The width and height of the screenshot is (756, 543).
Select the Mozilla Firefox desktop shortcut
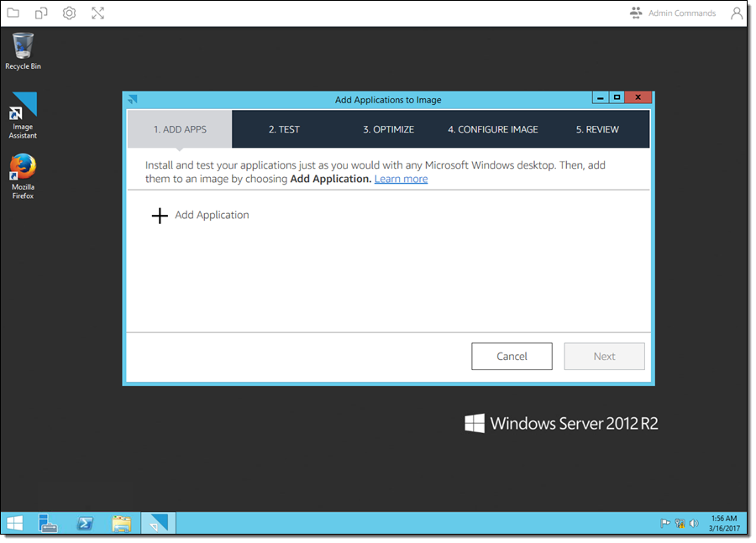click(23, 175)
